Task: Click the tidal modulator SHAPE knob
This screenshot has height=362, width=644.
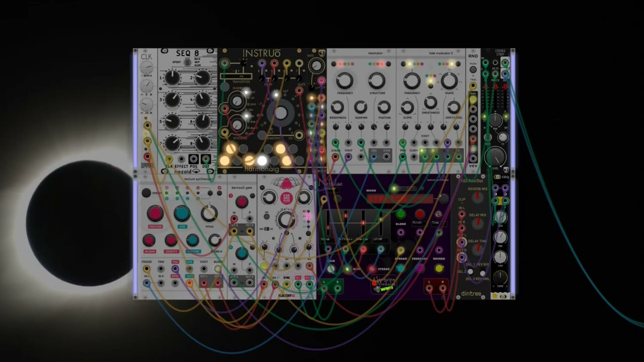Action: coord(449,80)
